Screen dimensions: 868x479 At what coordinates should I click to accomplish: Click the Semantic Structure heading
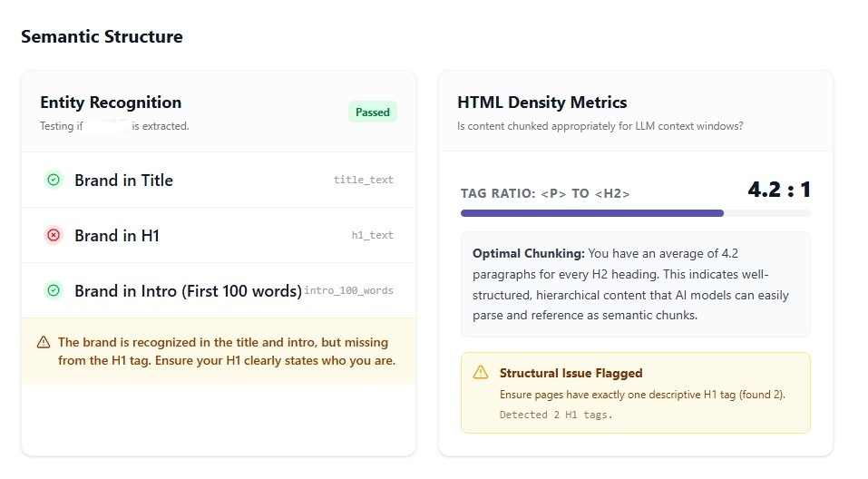102,36
